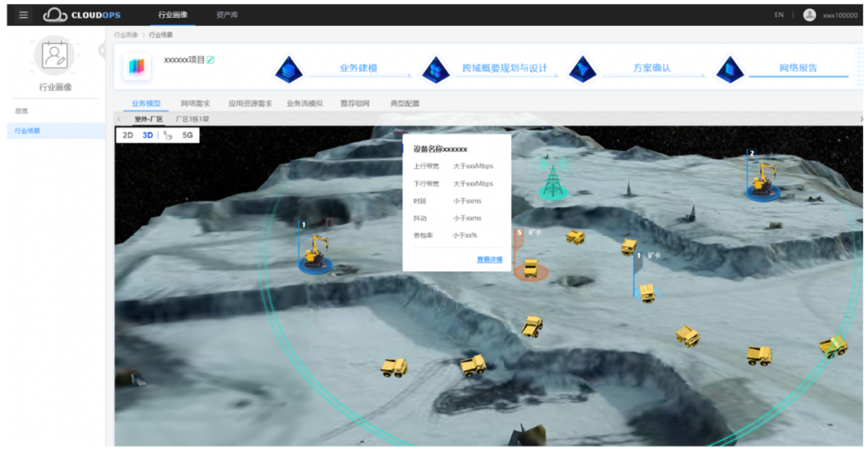
Task: Switch to 2D view
Action: click(128, 136)
